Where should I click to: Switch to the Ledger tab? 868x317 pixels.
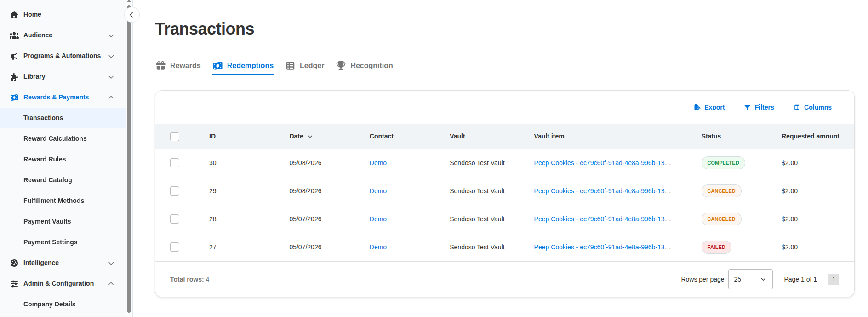pos(305,66)
